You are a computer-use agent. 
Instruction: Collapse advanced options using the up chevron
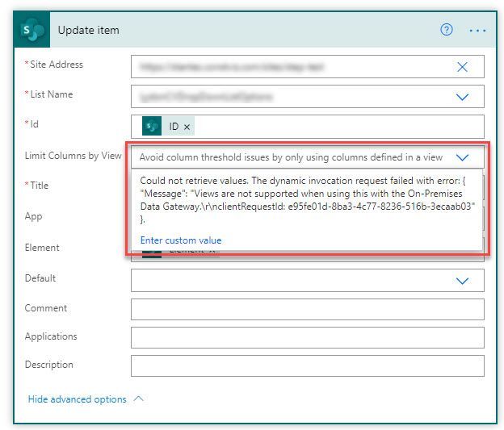point(139,399)
